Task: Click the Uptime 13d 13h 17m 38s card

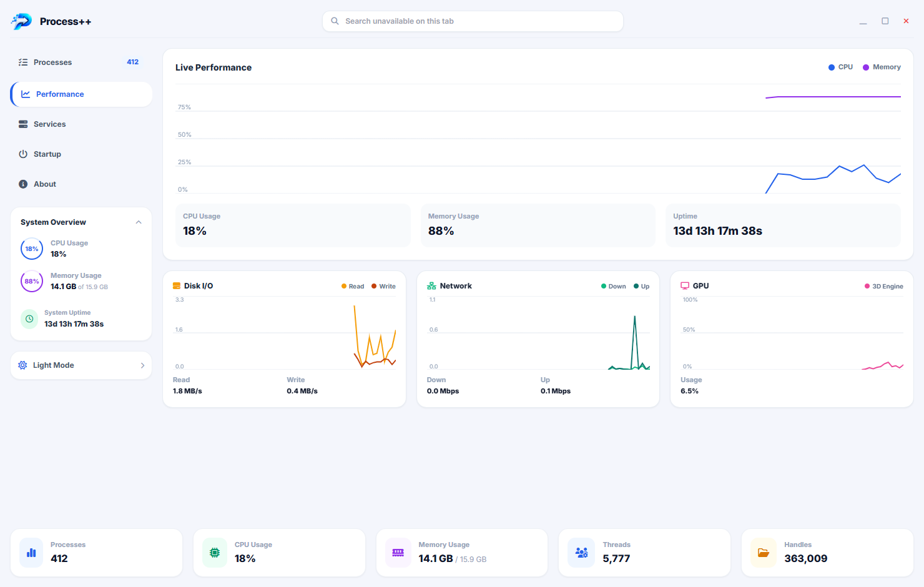Action: pyautogui.click(x=783, y=225)
